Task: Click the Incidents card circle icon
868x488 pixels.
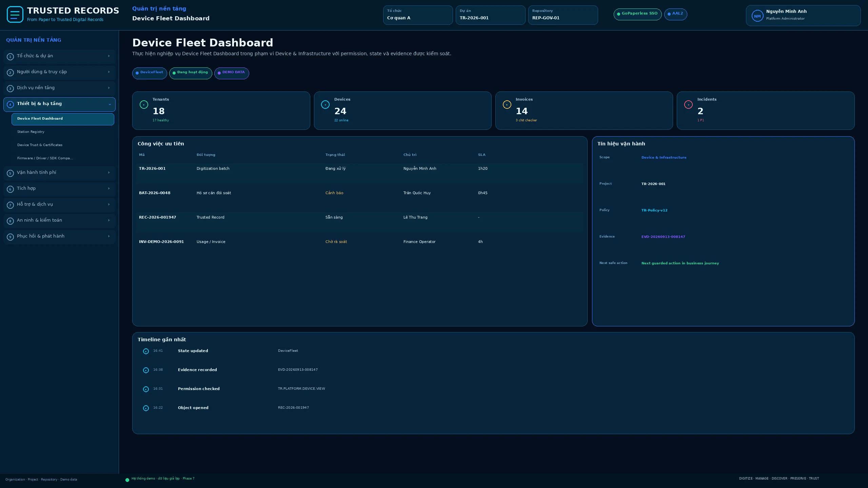Action: pyautogui.click(x=688, y=105)
